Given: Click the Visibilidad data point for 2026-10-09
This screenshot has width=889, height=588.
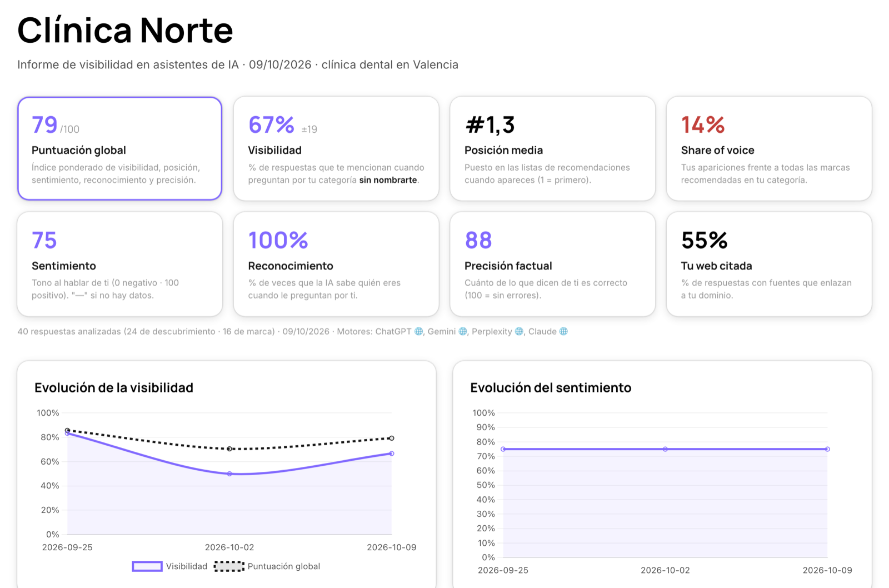Looking at the screenshot, I should [392, 454].
